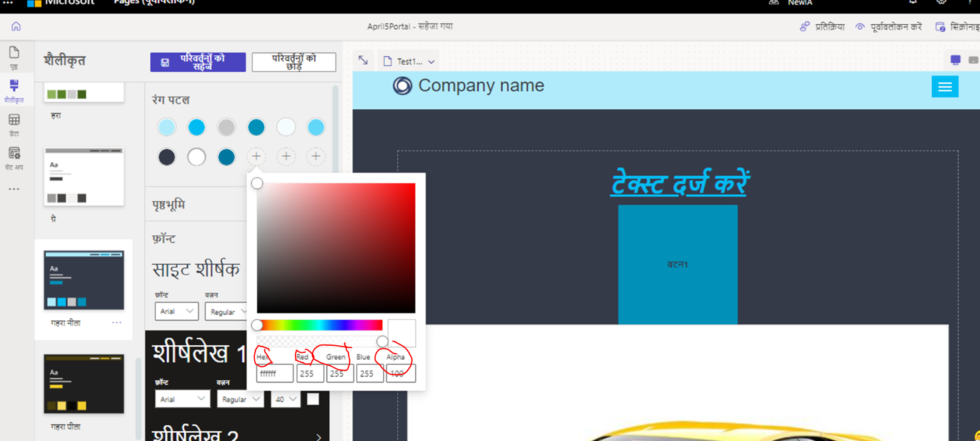Click the rainbow hue slider handle

257,325
